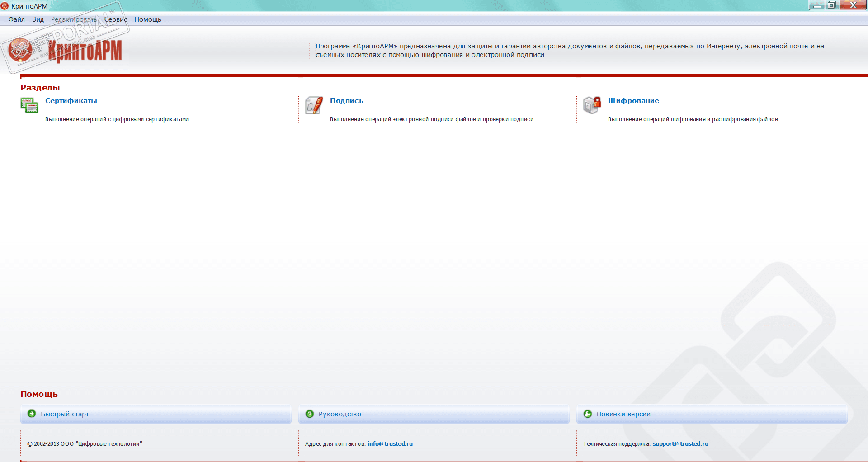This screenshot has width=868, height=462.
Task: Click the Техническая поддержка label
Action: [617, 444]
